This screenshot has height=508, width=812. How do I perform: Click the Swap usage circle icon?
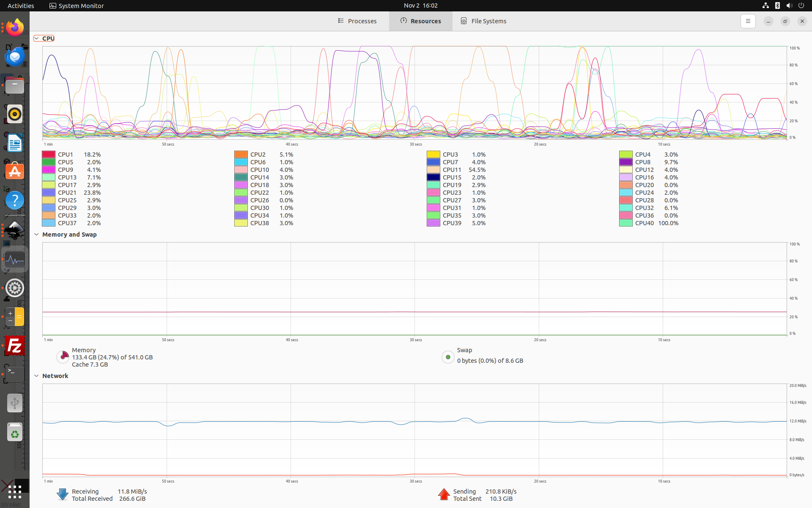448,357
